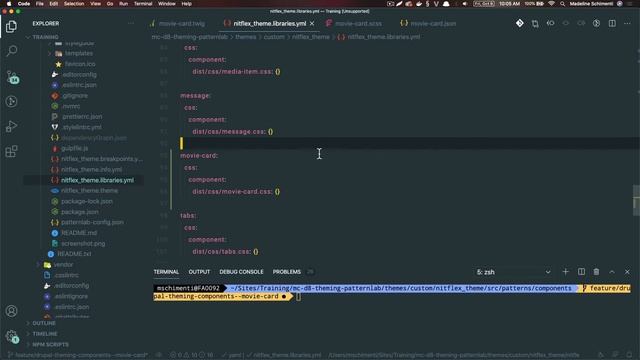Open the Manage gear menu
The width and height of the screenshot is (640, 360).
pos(11,336)
